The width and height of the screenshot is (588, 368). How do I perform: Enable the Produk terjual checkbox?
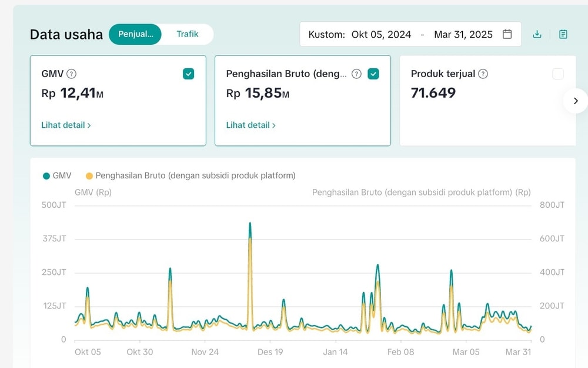click(558, 74)
